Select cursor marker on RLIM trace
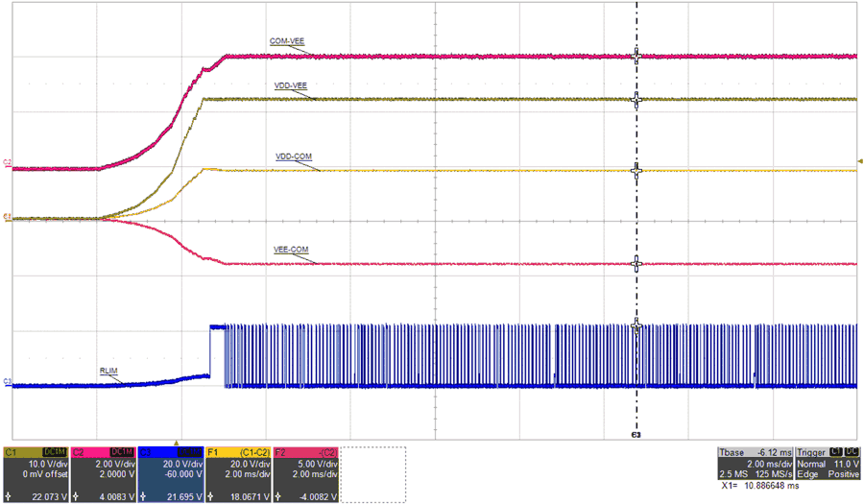864x504 pixels. tap(636, 326)
